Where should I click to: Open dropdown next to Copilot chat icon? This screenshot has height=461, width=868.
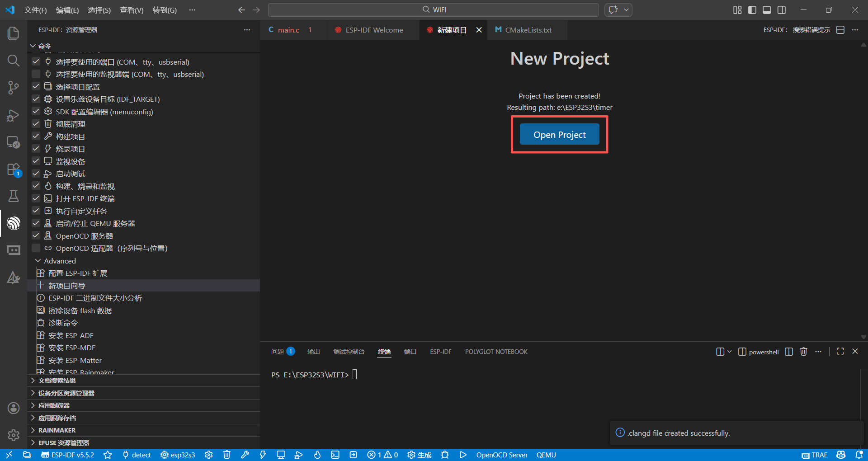point(627,9)
